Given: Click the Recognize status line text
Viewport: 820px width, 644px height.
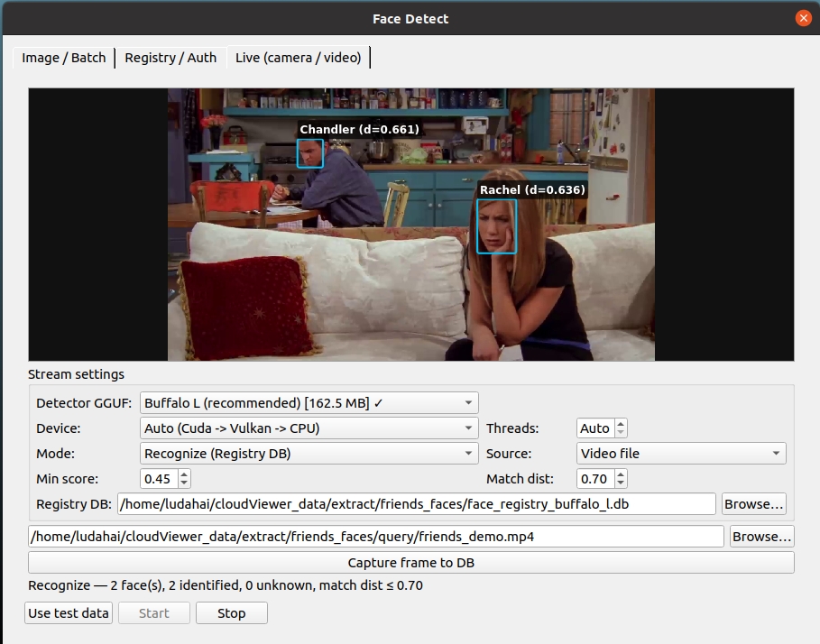Looking at the screenshot, I should click(x=226, y=585).
